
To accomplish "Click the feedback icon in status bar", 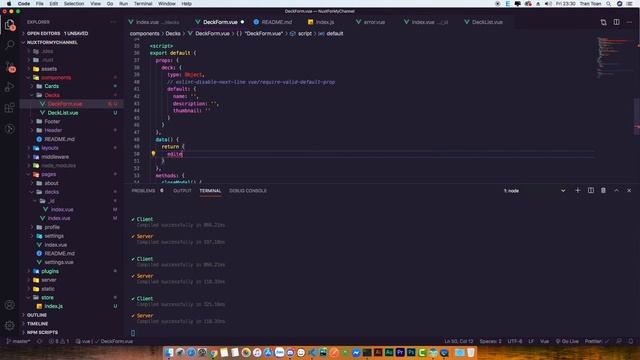I will click(619, 341).
